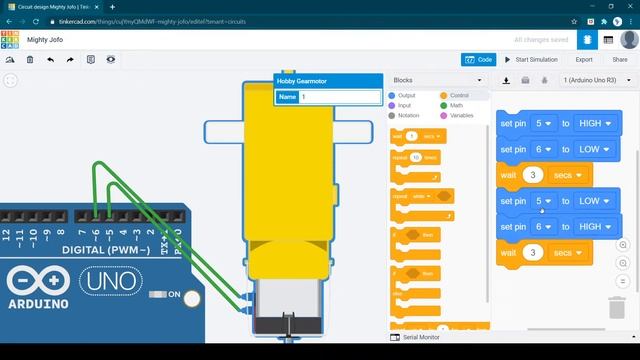Click the Arduino reset button near ON
Viewport: 640px width, 360px height.
point(191,299)
